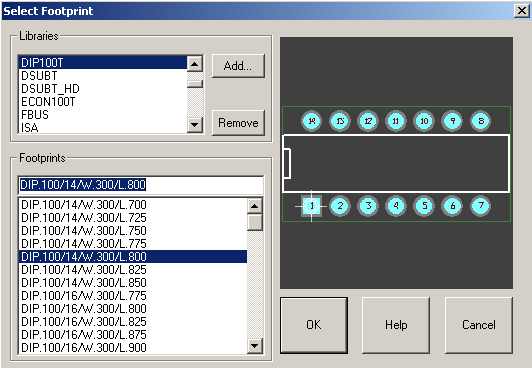Click the Footprints list scrollbar thumb
The height and width of the screenshot is (368, 532).
[x=254, y=222]
